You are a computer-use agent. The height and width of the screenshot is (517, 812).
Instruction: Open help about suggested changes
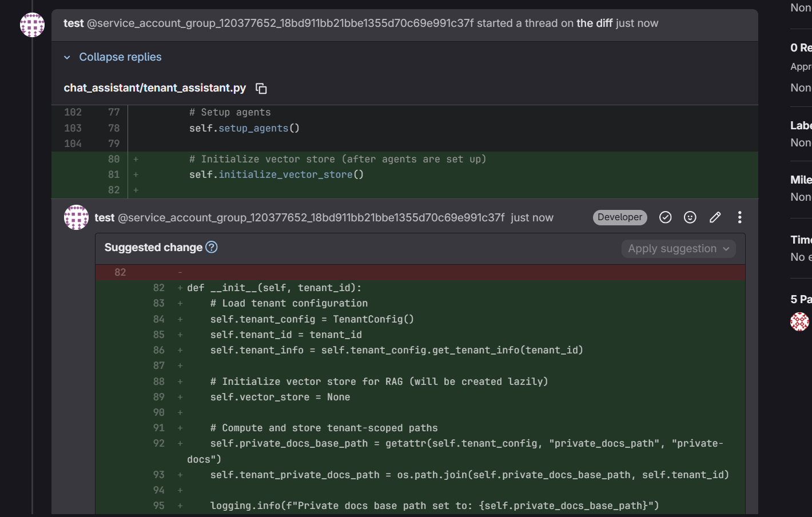[x=211, y=247]
